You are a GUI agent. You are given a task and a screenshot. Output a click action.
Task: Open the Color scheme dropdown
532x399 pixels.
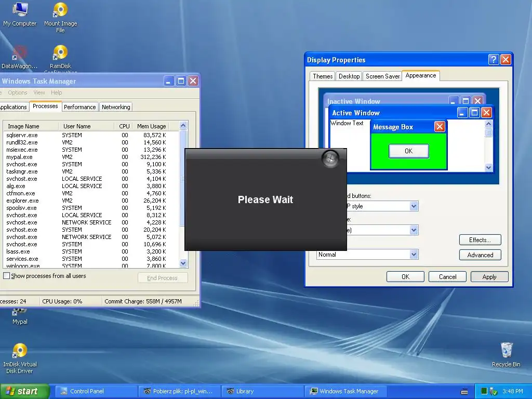(414, 230)
